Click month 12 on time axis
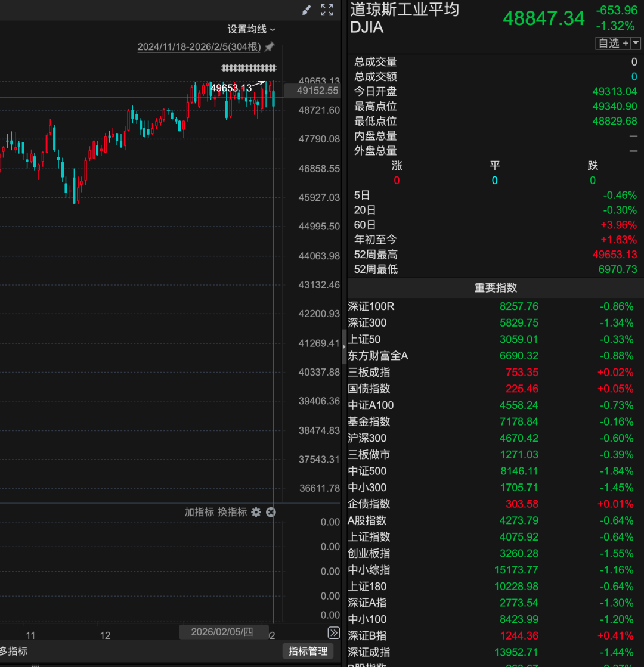The height and width of the screenshot is (667, 644). (x=105, y=635)
